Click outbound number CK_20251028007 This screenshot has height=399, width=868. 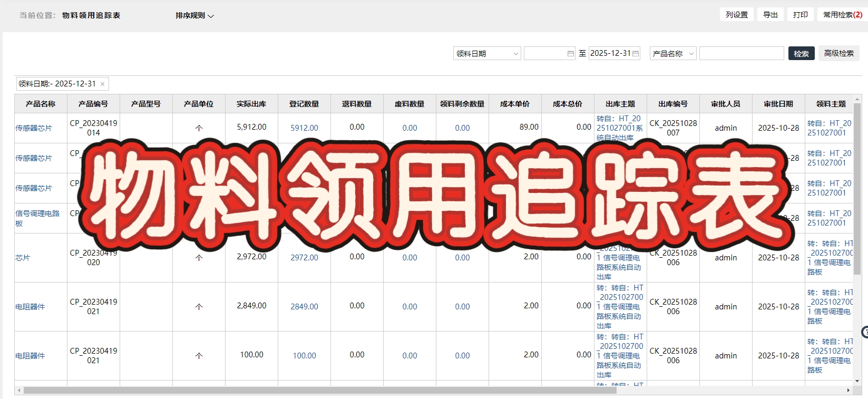pos(673,128)
